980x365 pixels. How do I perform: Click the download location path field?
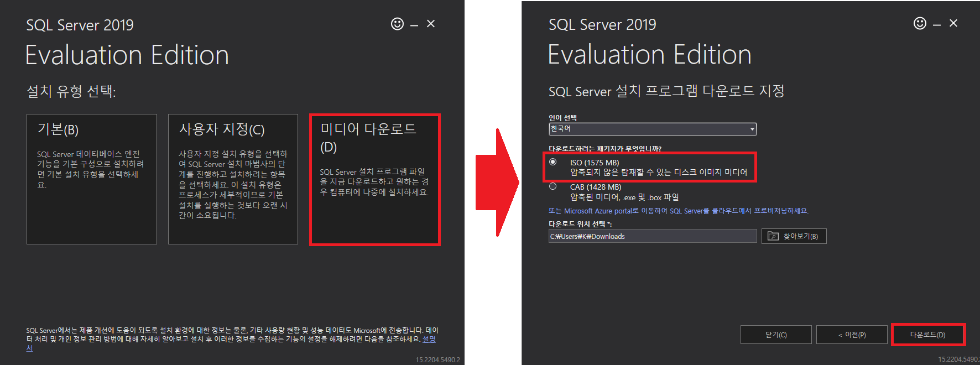click(x=653, y=236)
